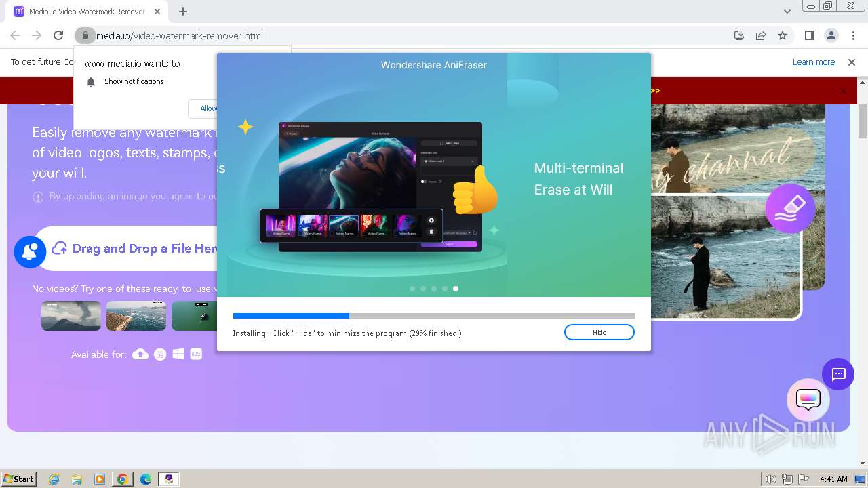Open Microsoft Edge from taskbar
The image size is (868, 488).
pyautogui.click(x=145, y=479)
